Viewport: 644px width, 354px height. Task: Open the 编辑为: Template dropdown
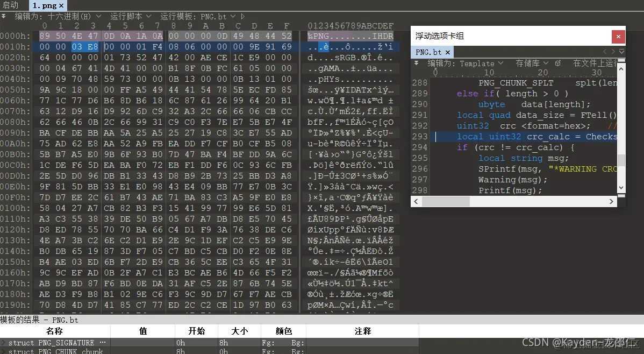[466, 63]
